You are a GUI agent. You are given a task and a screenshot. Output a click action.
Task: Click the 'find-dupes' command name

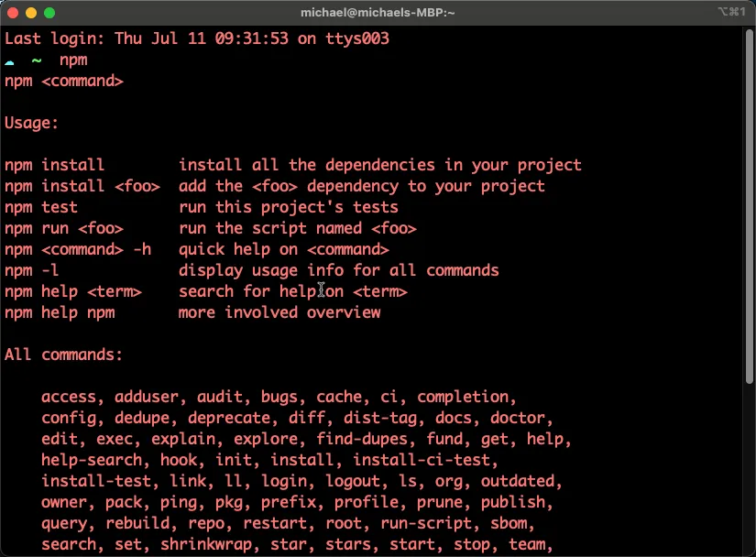362,439
